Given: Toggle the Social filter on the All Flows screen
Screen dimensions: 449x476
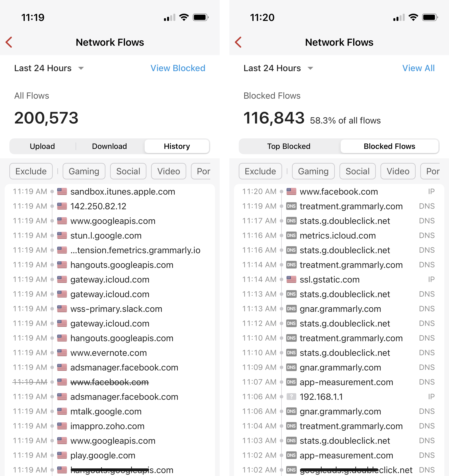Looking at the screenshot, I should pos(128,171).
